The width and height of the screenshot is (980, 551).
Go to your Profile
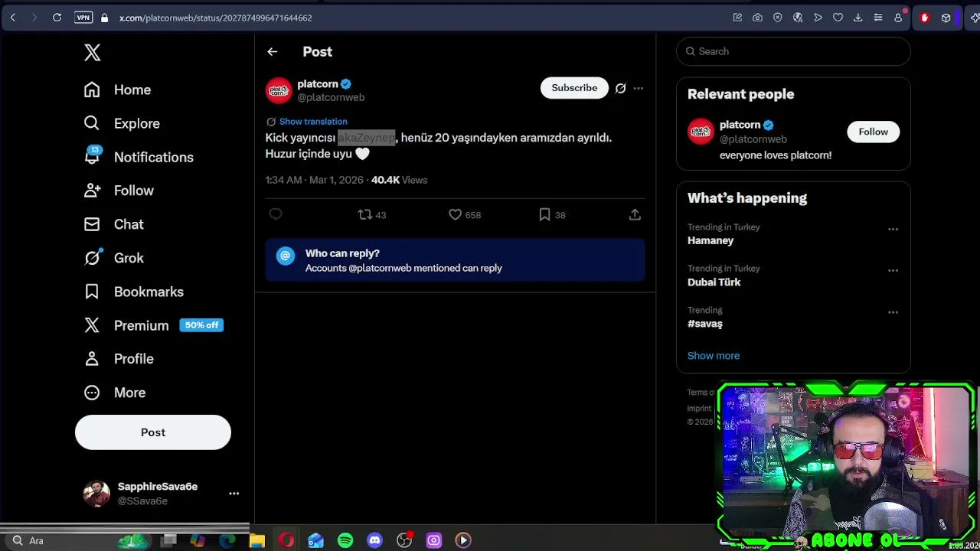tap(119, 359)
